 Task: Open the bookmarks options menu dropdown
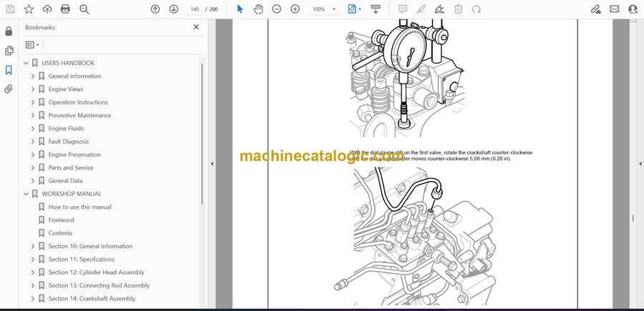(x=32, y=44)
